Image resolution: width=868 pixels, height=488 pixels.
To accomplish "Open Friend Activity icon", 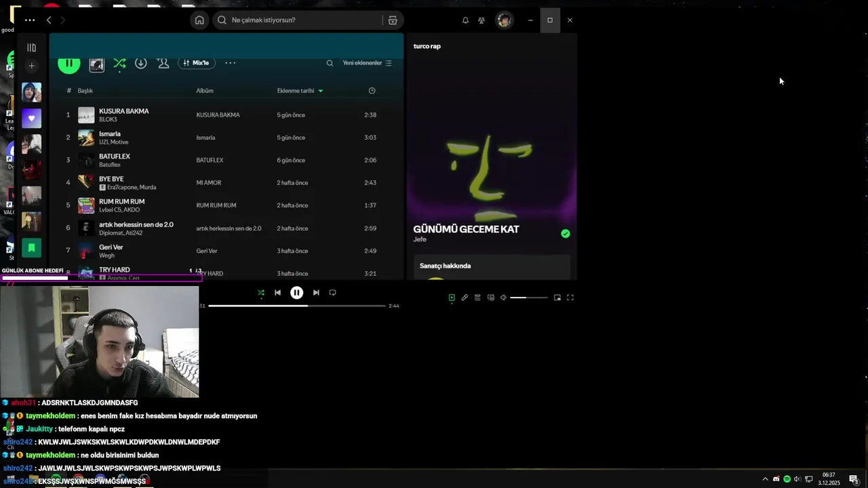I will (481, 20).
